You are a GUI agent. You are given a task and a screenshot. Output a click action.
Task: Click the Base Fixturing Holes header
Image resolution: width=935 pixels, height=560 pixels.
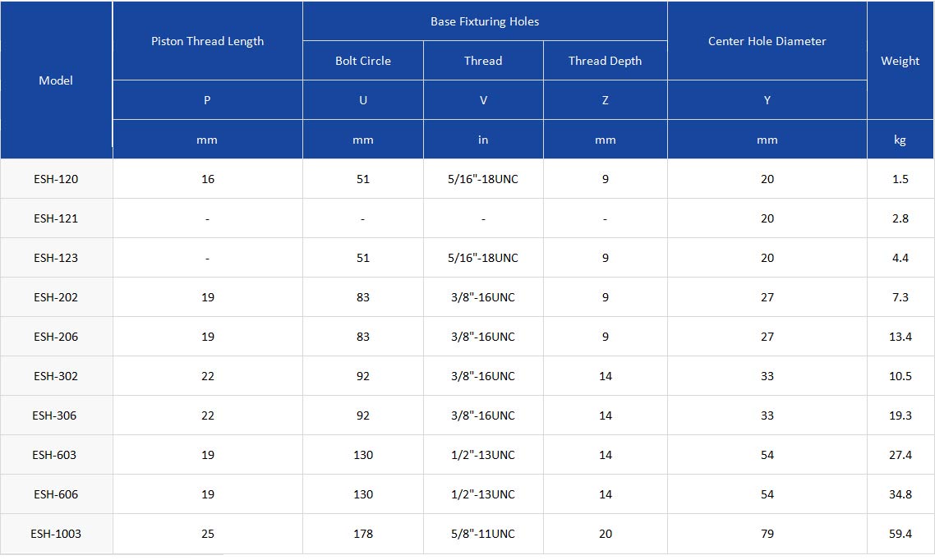[x=485, y=21]
